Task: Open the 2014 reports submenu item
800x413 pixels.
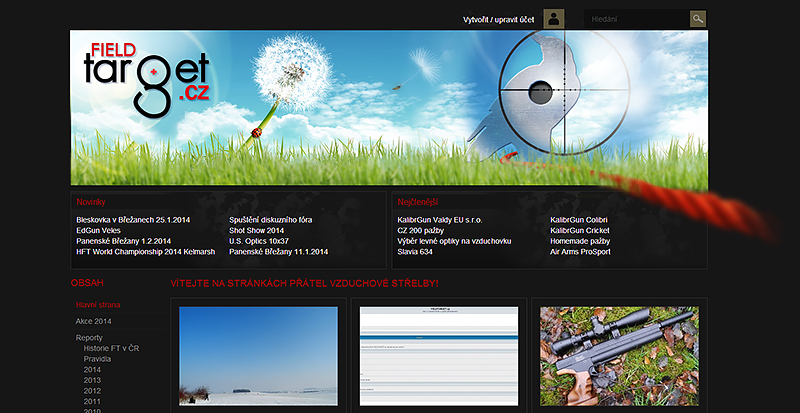Action: 92,370
